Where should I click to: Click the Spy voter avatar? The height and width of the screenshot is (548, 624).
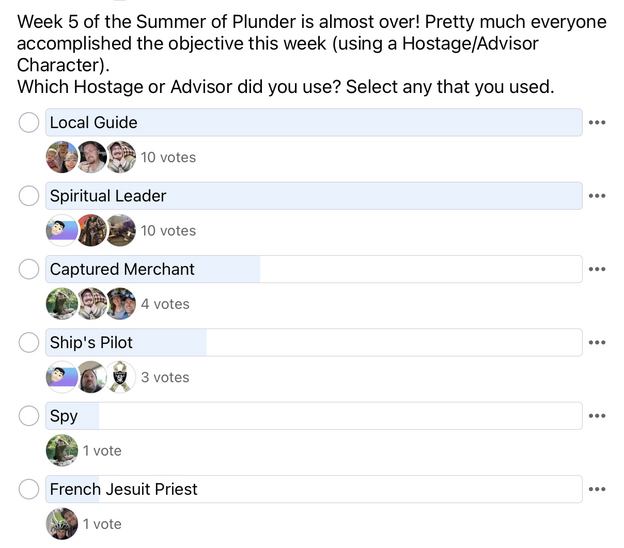tap(62, 450)
